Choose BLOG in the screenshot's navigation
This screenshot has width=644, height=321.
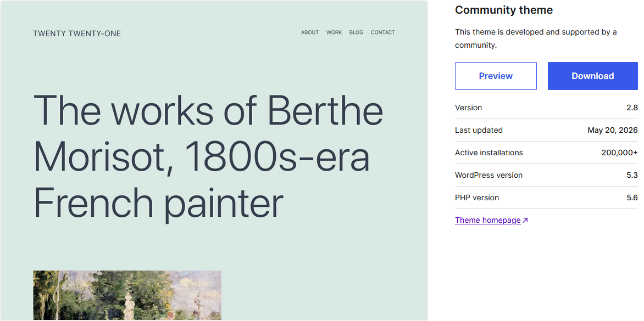pyautogui.click(x=356, y=32)
